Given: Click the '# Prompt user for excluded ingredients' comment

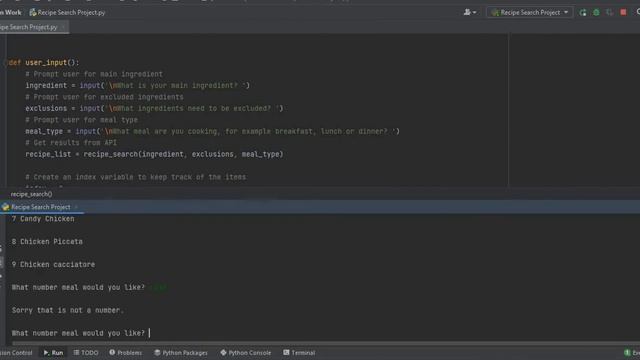Looking at the screenshot, I should (104, 97).
